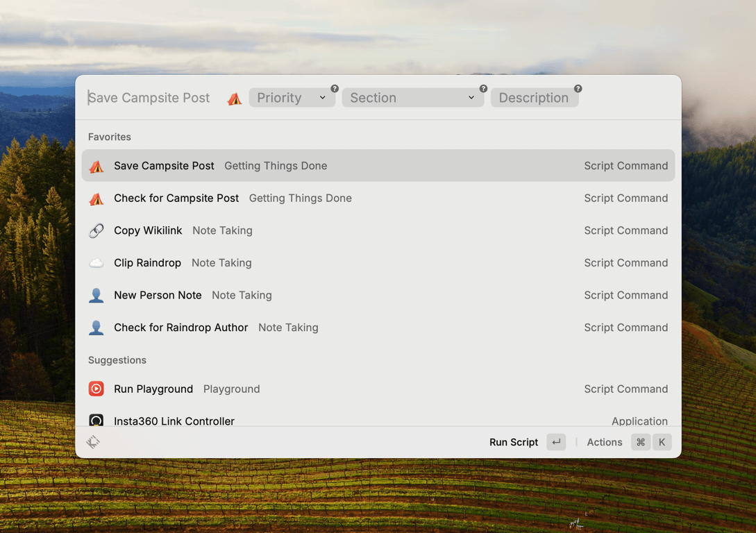Open the Actions menu
Viewport: 756px width, 533px height.
click(x=605, y=442)
